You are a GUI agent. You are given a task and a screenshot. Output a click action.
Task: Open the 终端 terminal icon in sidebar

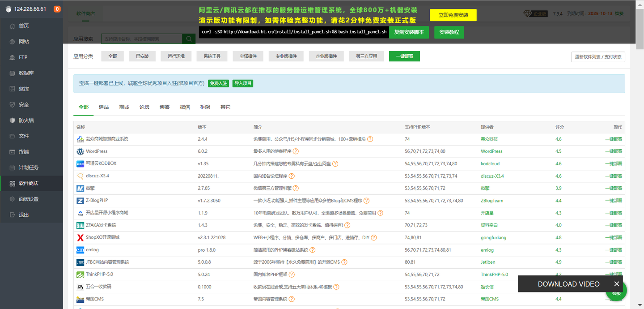pyautogui.click(x=13, y=152)
